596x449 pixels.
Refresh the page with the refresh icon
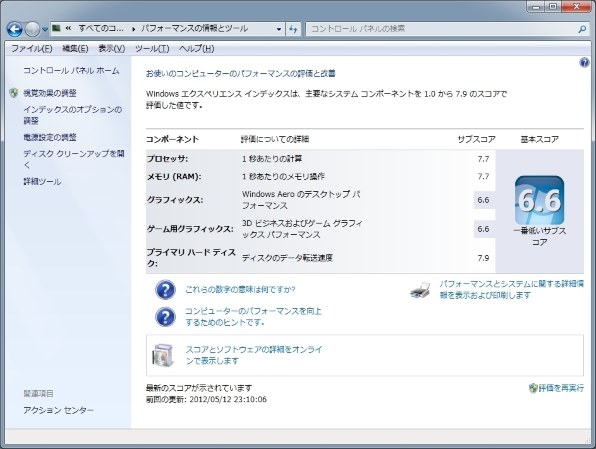click(293, 29)
